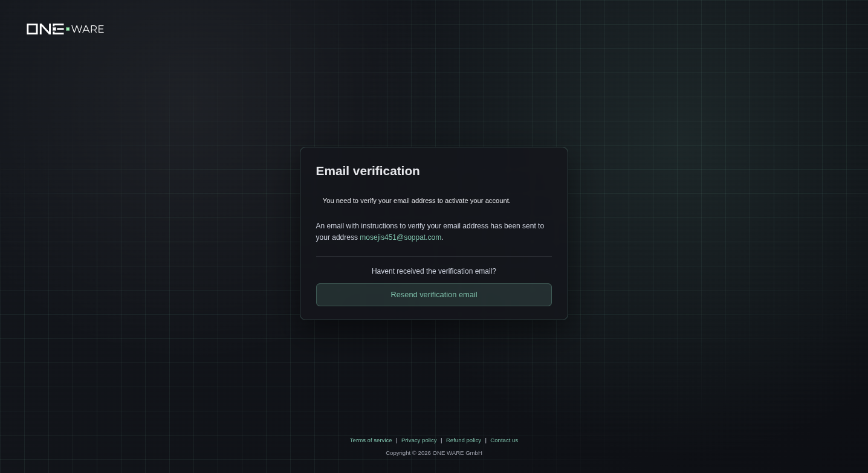Click Contact us in the footer

coord(504,440)
